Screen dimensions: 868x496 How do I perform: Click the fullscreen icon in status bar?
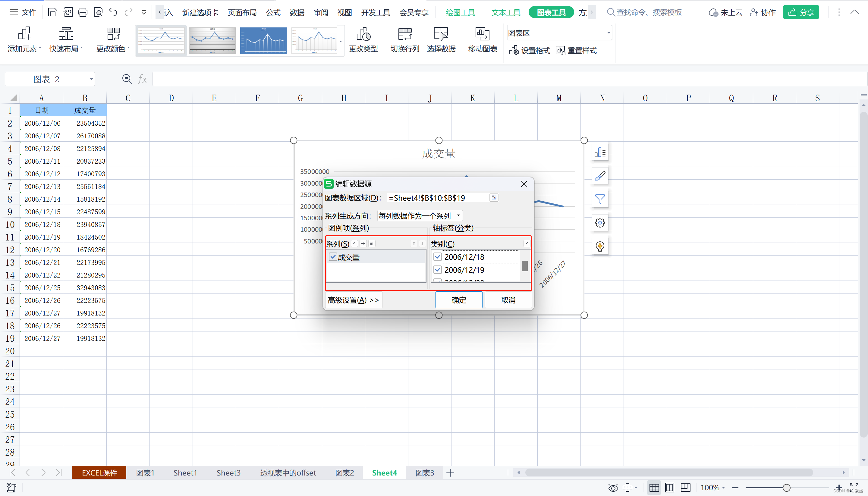(x=854, y=488)
